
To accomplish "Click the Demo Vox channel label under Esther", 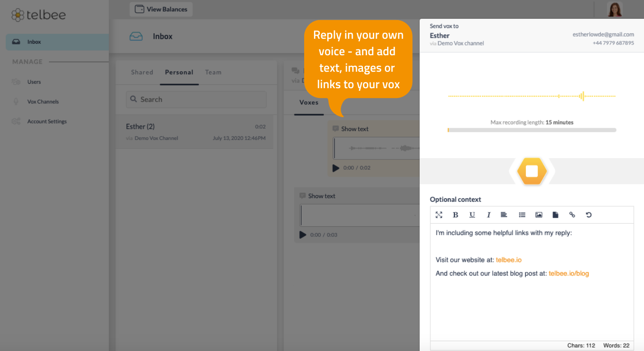I will click(x=461, y=43).
